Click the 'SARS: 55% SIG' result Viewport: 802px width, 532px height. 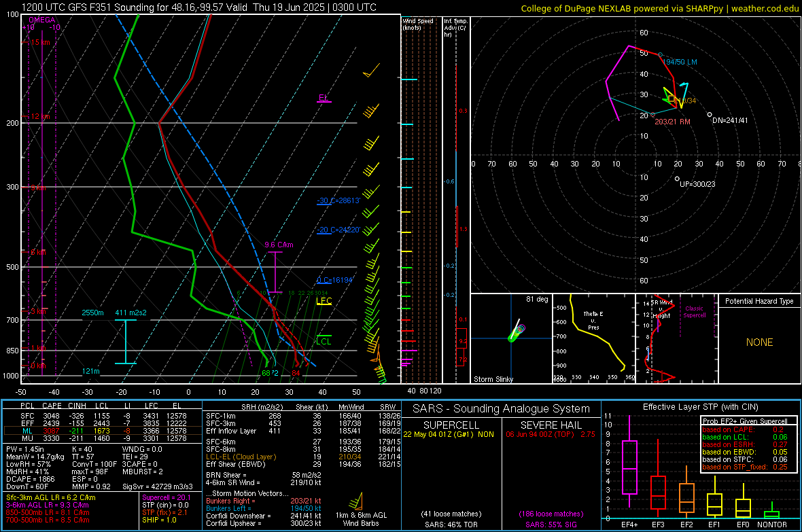(x=551, y=525)
